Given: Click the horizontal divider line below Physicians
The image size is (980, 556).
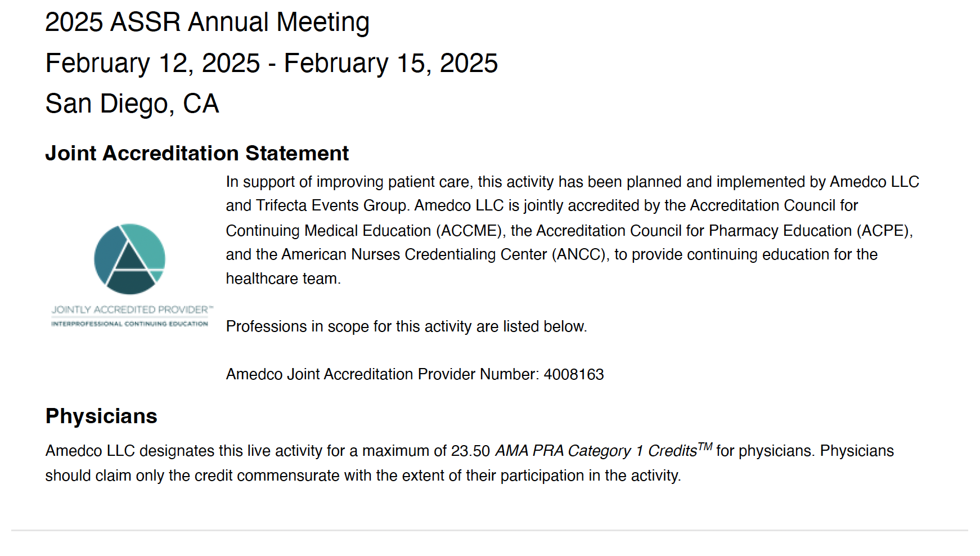Looking at the screenshot, I should click(x=489, y=530).
